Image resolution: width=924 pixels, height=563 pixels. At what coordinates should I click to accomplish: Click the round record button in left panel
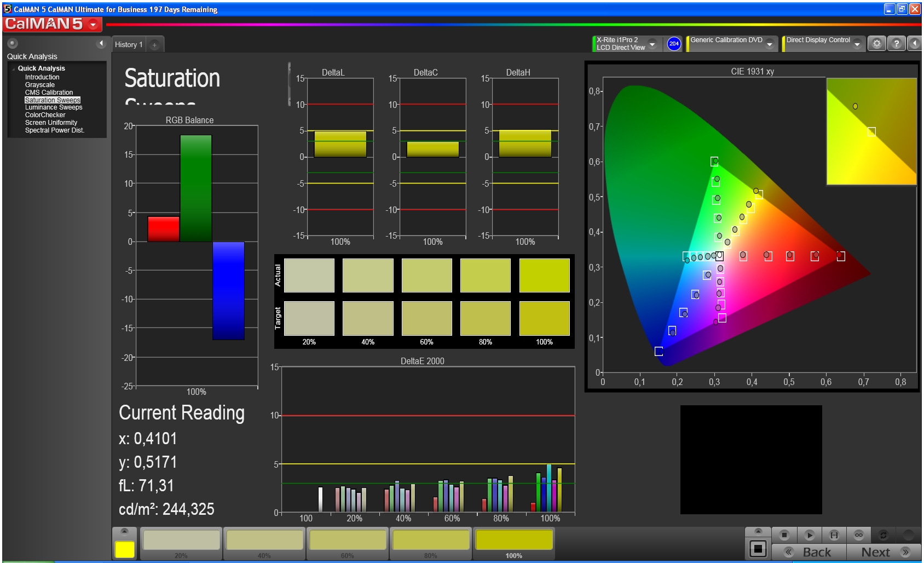tap(13, 43)
